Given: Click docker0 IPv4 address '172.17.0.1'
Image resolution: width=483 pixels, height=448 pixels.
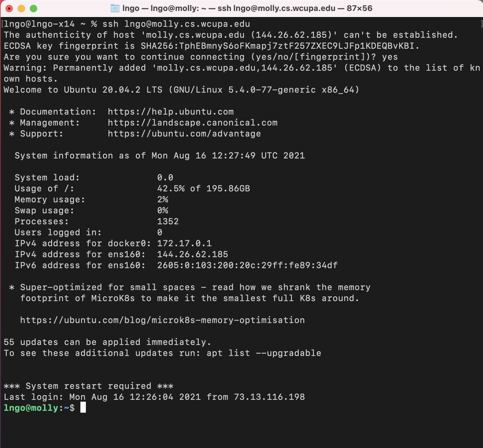Looking at the screenshot, I should 185,244.
